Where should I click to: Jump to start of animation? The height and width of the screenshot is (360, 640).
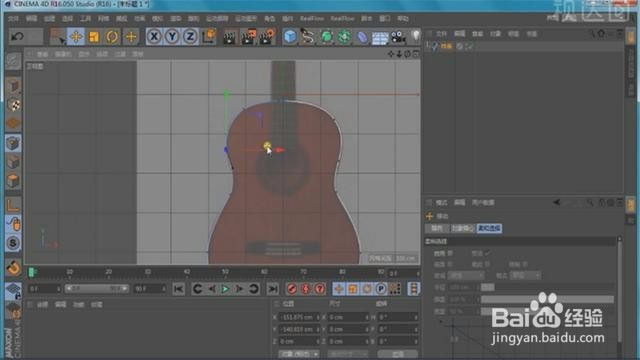[178, 289]
